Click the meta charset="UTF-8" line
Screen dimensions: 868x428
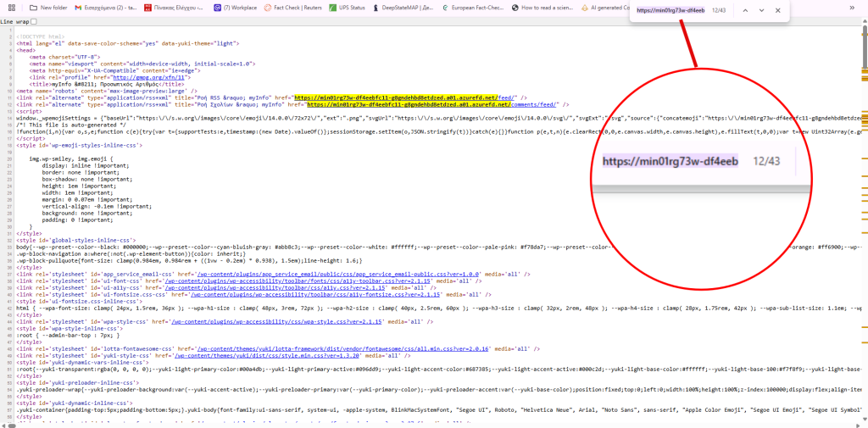pyautogui.click(x=64, y=57)
